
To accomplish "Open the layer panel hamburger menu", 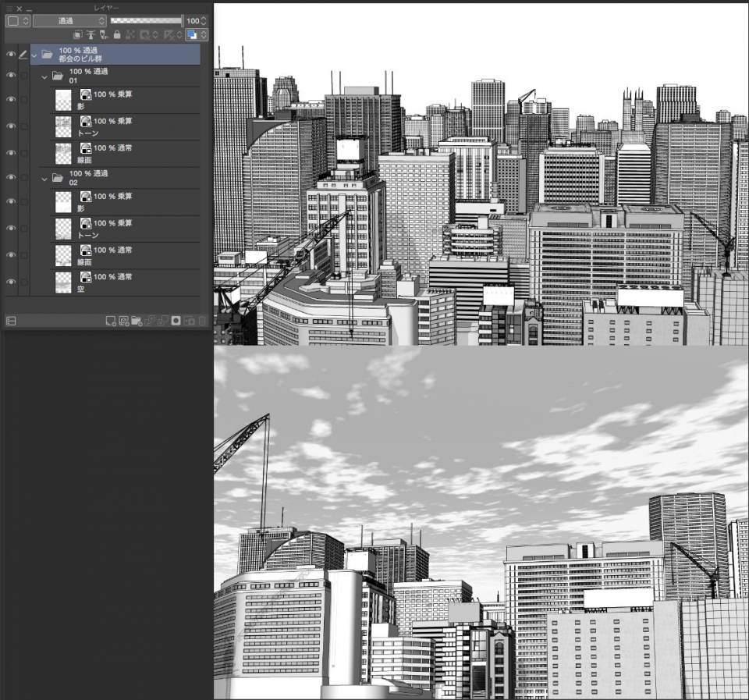I will [9, 9].
